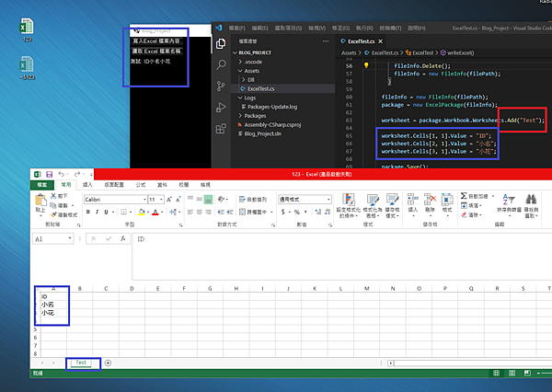Click the Delete cells icon

tap(430, 200)
